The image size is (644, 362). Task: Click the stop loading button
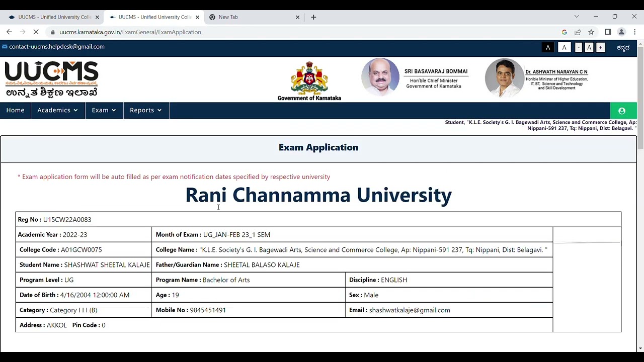(x=36, y=32)
